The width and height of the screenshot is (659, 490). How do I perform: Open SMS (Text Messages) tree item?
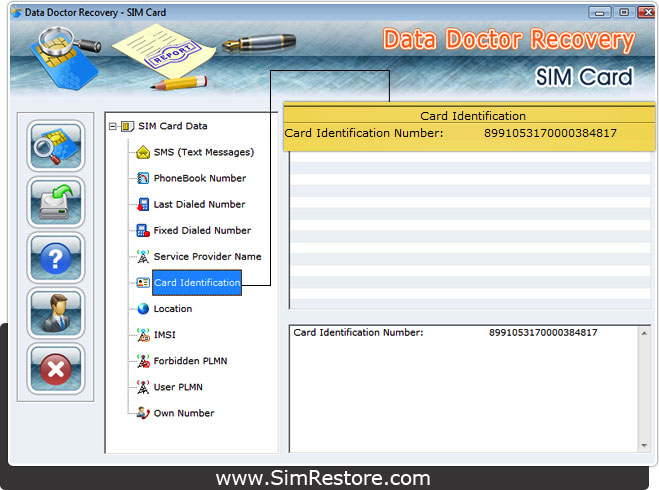pyautogui.click(x=204, y=152)
